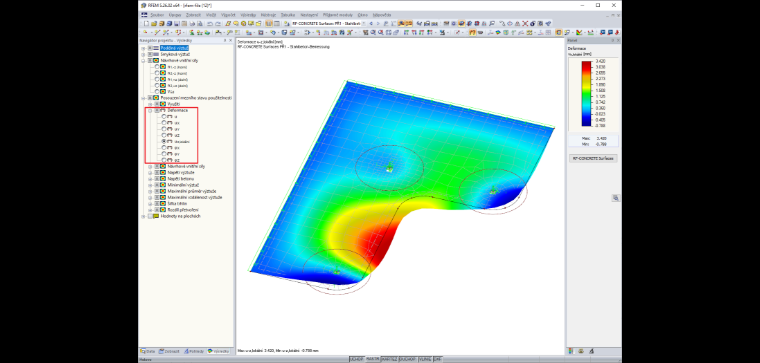Click the New model icon in toolbar
This screenshot has width=760, height=363.
tap(146, 23)
